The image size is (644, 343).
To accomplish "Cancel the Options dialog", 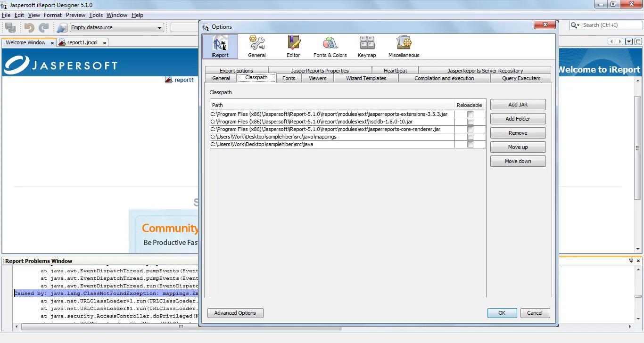I will click(x=535, y=313).
